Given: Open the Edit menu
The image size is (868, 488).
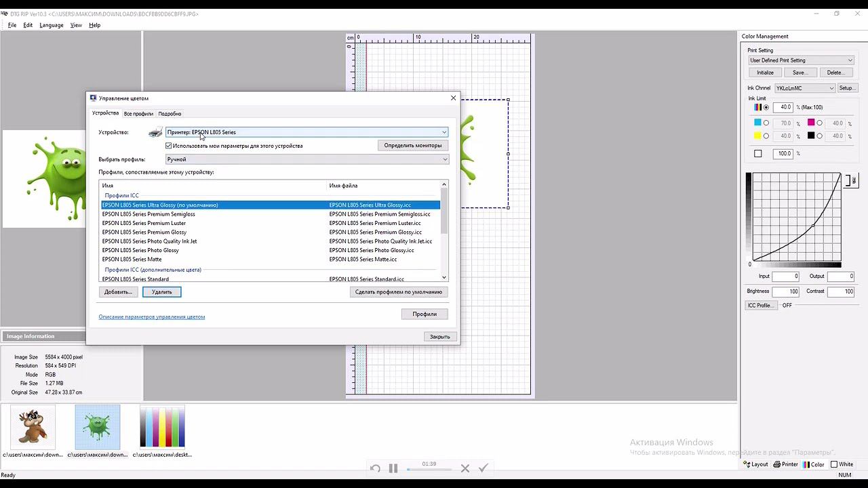Looking at the screenshot, I should pos(28,25).
